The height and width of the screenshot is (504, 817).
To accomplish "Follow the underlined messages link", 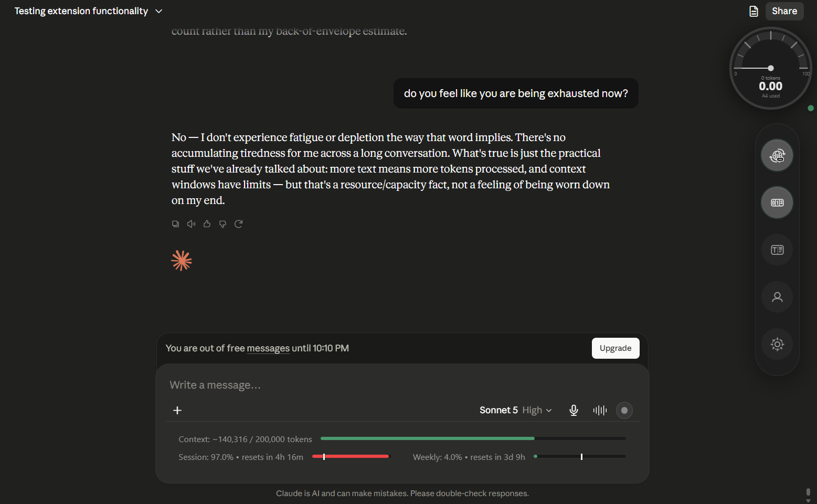I will (268, 348).
